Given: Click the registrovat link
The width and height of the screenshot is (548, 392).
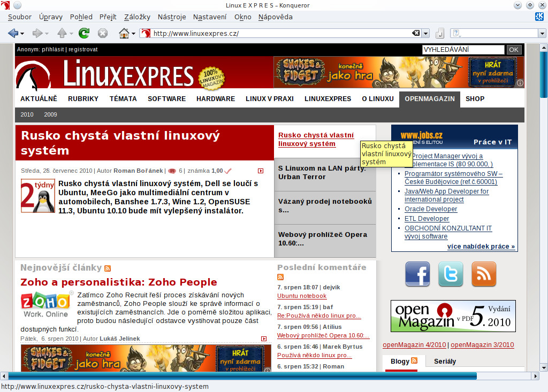Looking at the screenshot, I should (x=83, y=49).
